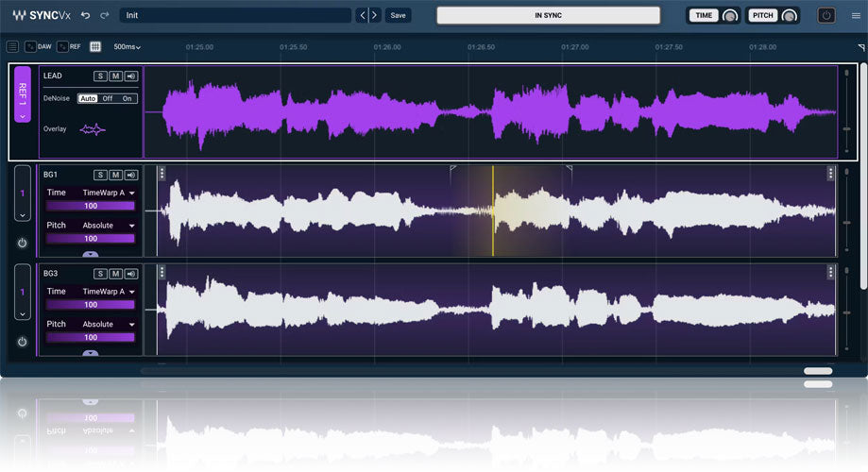Click BG3 Time amount slider 100
This screenshot has height=472, width=868.
tap(91, 305)
